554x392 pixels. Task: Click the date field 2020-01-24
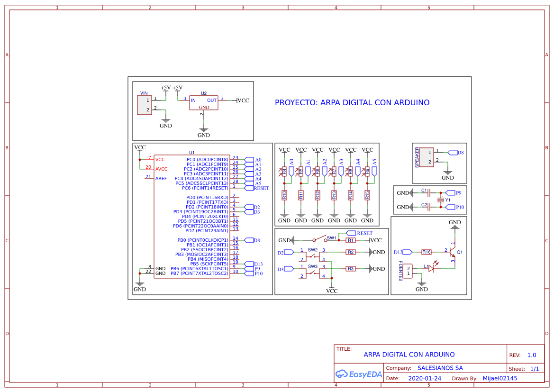click(425, 378)
